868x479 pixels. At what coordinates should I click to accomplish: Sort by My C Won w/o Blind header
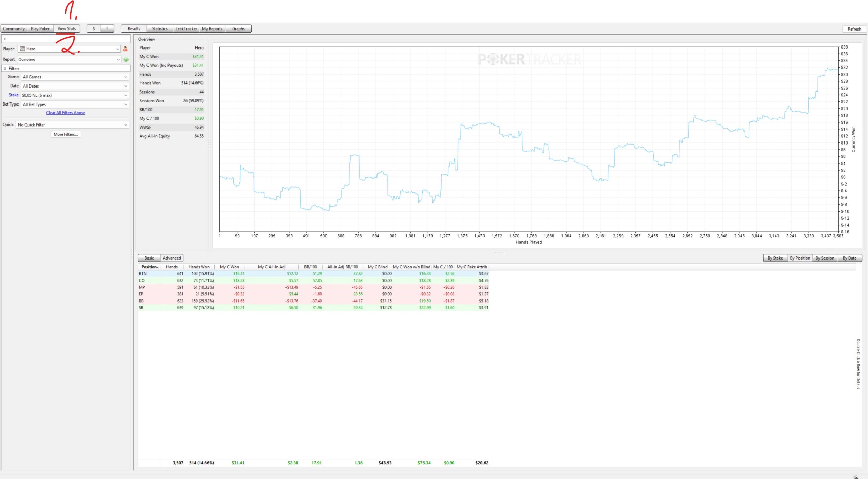pos(412,267)
